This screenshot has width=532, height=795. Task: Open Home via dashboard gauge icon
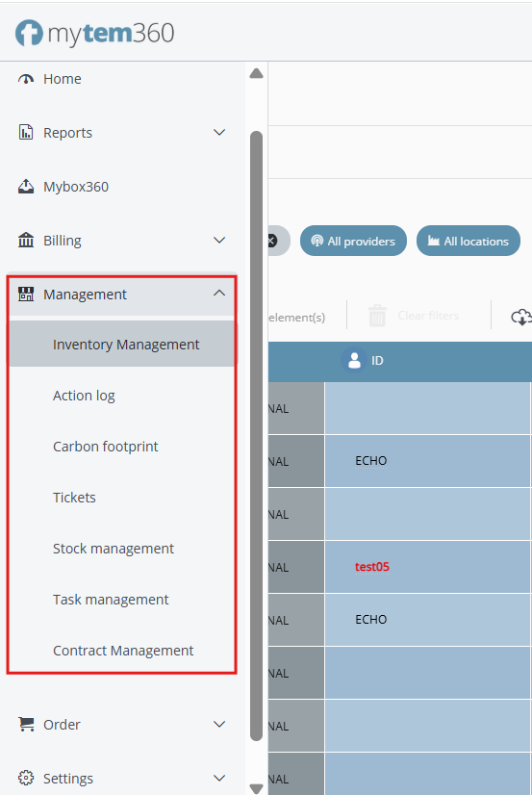(26, 79)
